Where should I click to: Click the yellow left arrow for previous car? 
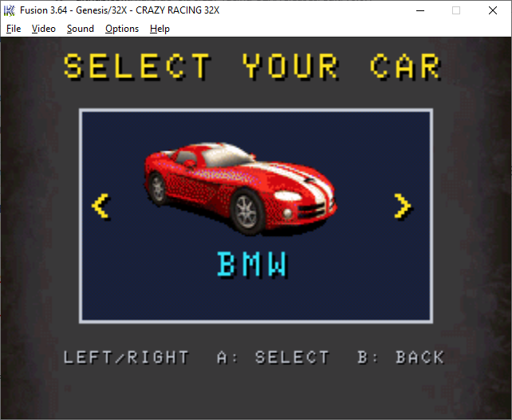[101, 206]
